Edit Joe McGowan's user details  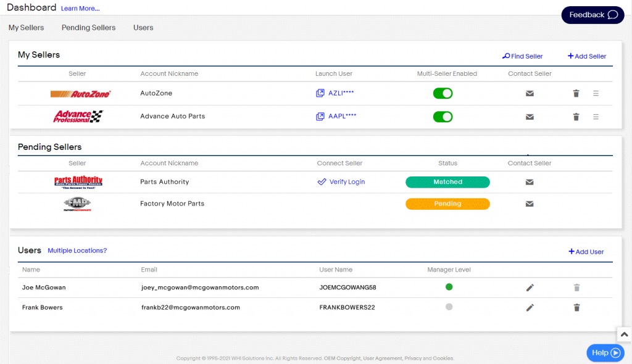point(530,287)
